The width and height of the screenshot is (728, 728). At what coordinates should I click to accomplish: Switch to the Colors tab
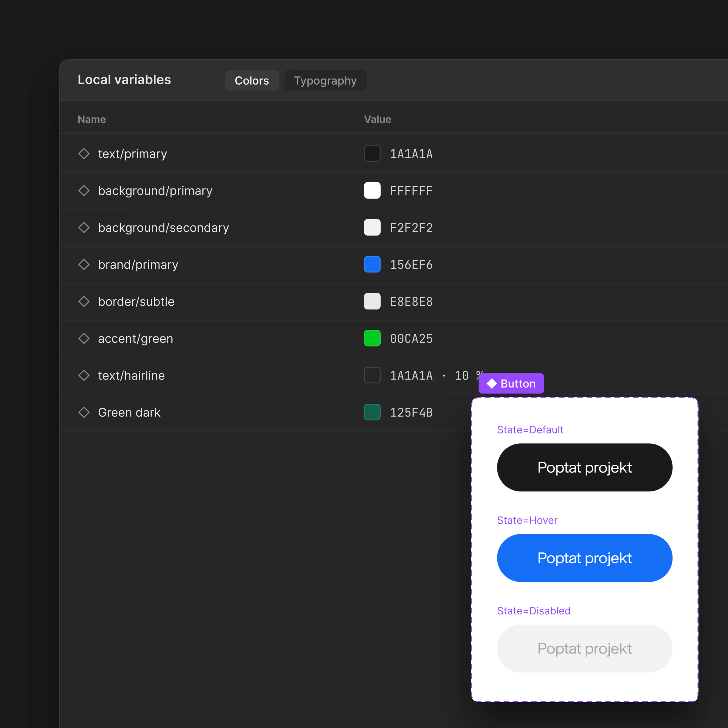pos(252,80)
